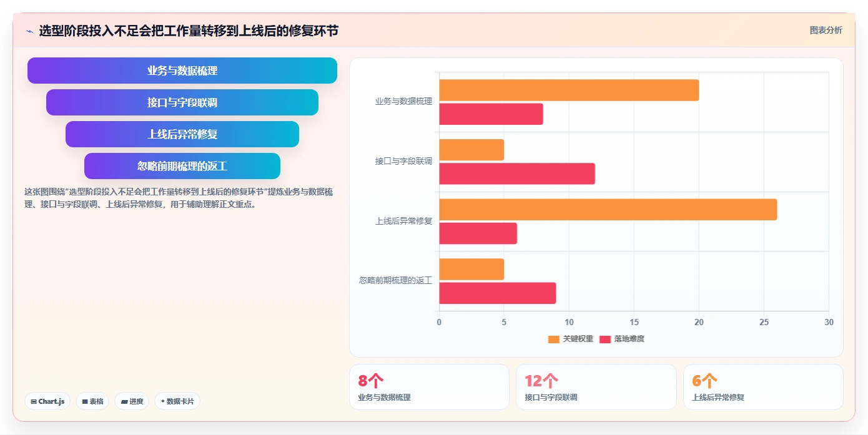
Task: Click the chart axis label 上线后异常修复
Action: point(403,221)
